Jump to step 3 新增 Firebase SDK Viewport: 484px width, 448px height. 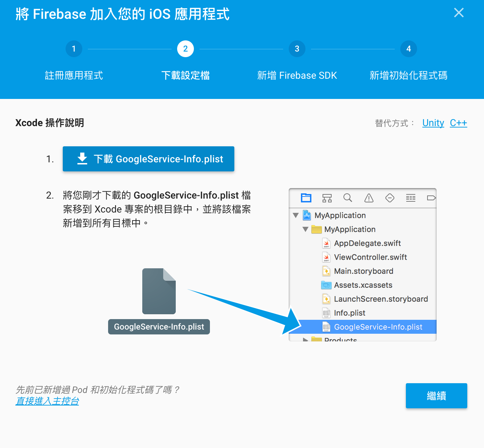[x=297, y=49]
